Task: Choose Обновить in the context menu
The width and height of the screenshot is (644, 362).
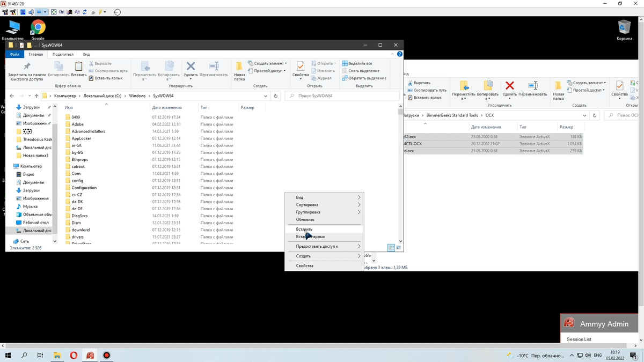Action: 305,219
